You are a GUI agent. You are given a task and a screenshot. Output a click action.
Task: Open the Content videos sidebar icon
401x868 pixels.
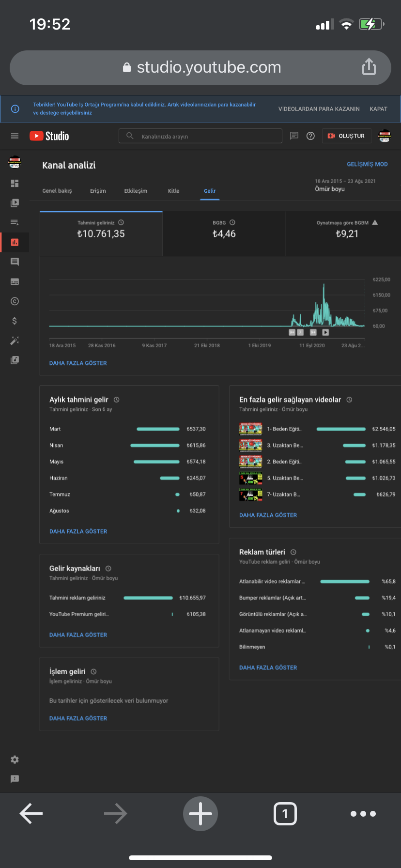click(15, 203)
